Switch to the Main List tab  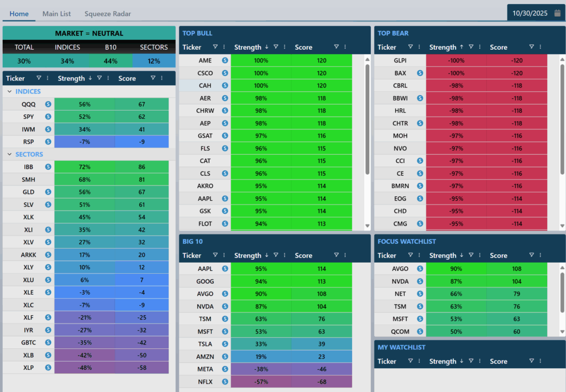pyautogui.click(x=57, y=13)
